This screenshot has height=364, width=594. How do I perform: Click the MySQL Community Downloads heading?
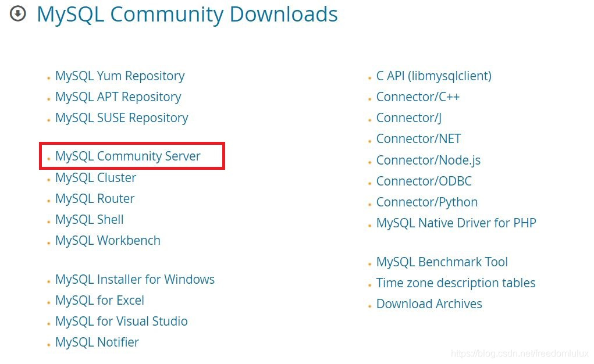187,15
